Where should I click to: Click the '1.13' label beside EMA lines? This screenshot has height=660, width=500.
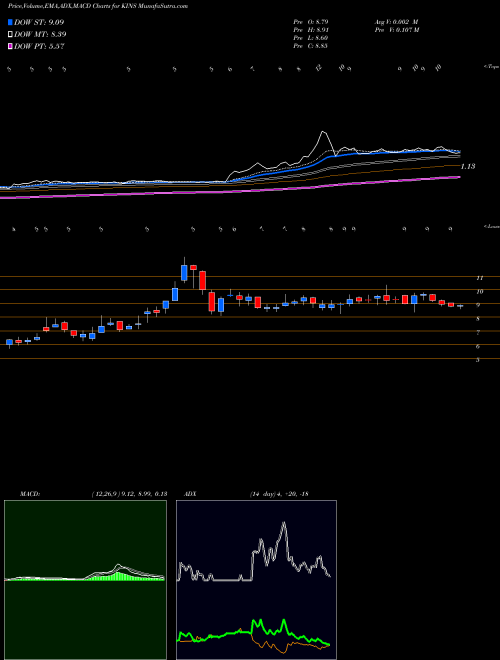[468, 167]
